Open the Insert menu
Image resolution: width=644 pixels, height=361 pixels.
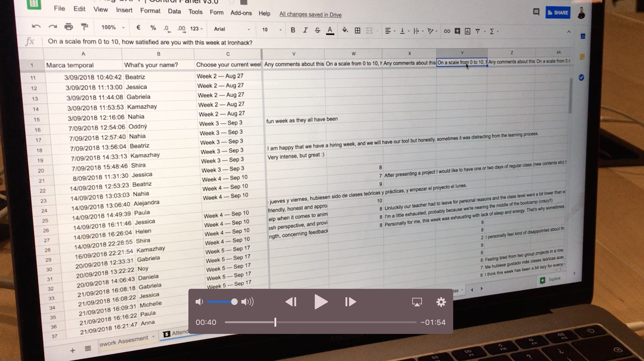(x=124, y=10)
